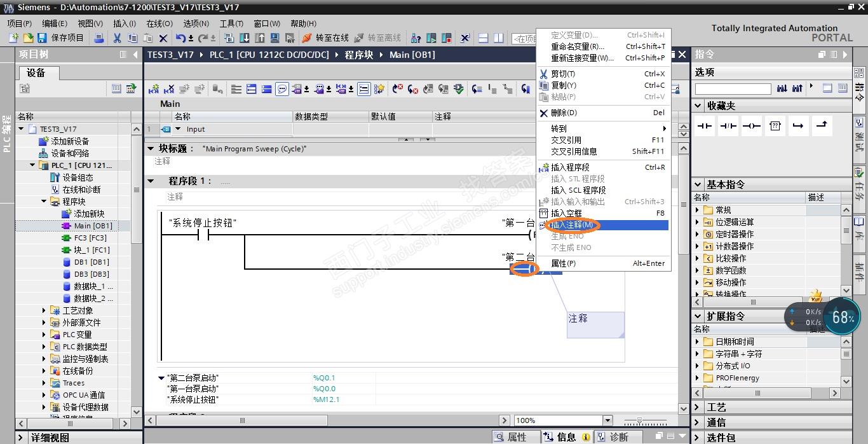
Task: Open zoom level 100% dropdown
Action: tap(607, 420)
